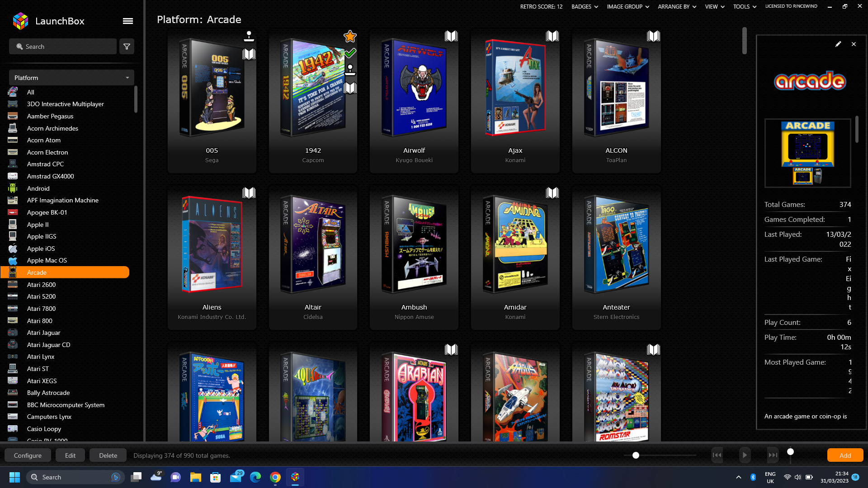This screenshot has height=488, width=868.
Task: Click the LaunchBox Search input field
Action: pyautogui.click(x=63, y=47)
